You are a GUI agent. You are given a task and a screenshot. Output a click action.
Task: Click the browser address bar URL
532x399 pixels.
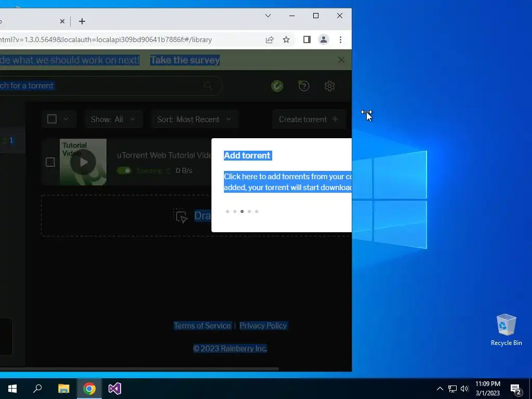click(x=106, y=39)
